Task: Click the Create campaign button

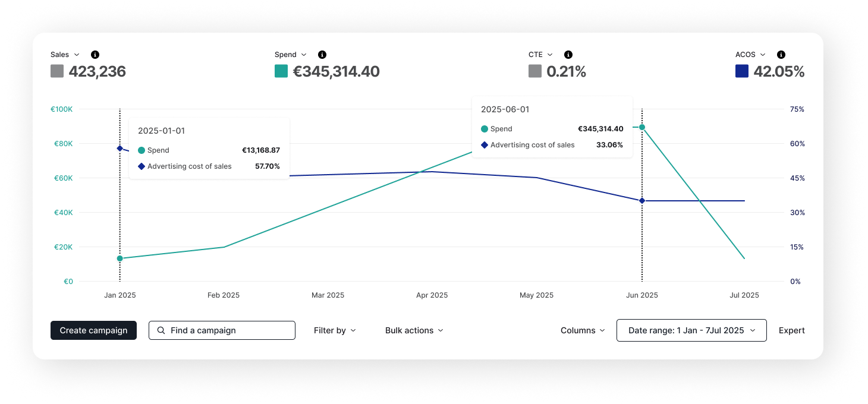Action: click(x=93, y=330)
